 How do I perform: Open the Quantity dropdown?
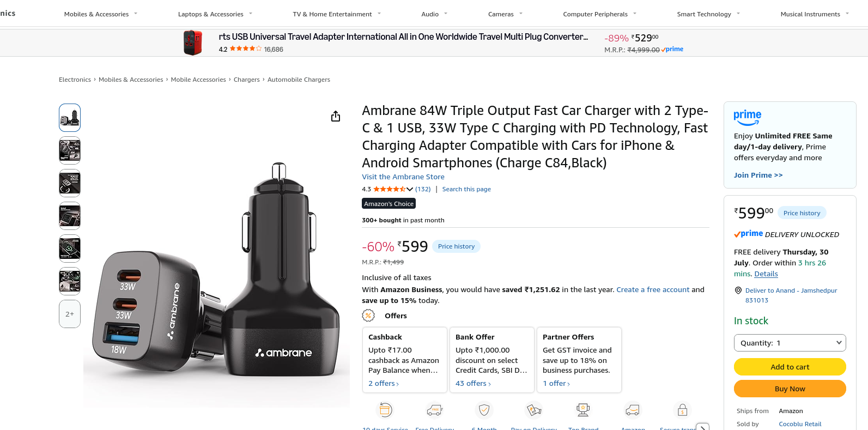790,343
